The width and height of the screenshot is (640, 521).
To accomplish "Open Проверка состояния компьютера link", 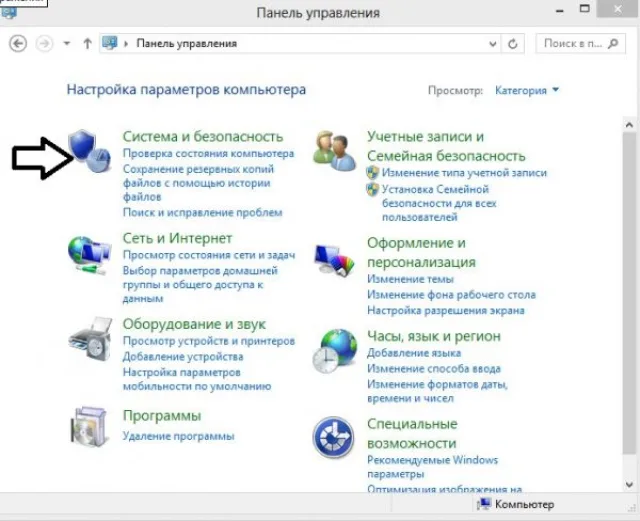I will (x=209, y=154).
